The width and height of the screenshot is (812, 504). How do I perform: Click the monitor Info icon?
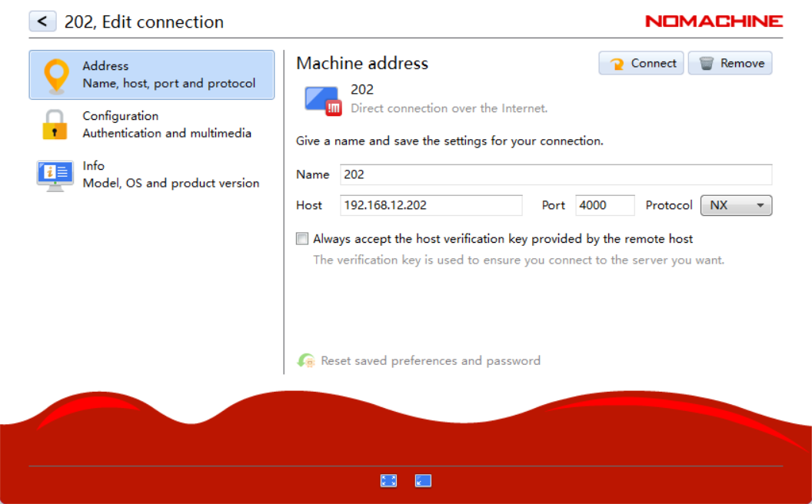pyautogui.click(x=55, y=175)
